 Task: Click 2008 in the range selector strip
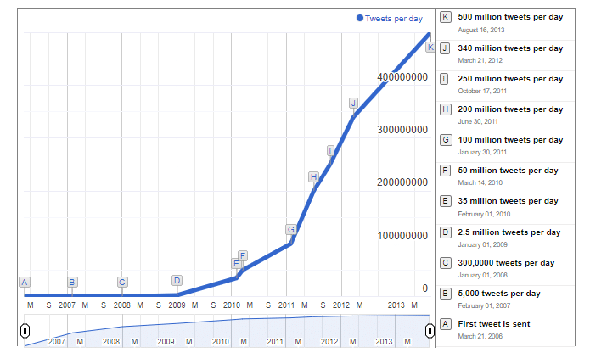tap(111, 341)
